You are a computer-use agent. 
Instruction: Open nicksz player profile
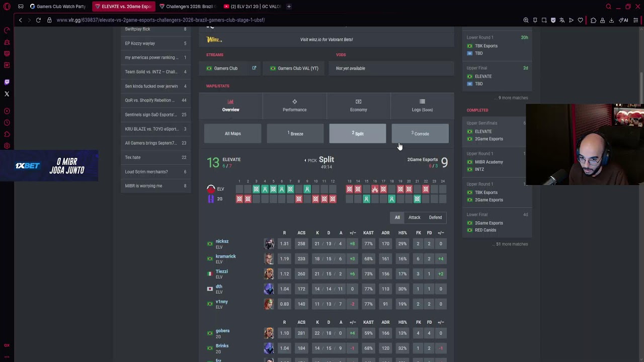pos(222,241)
